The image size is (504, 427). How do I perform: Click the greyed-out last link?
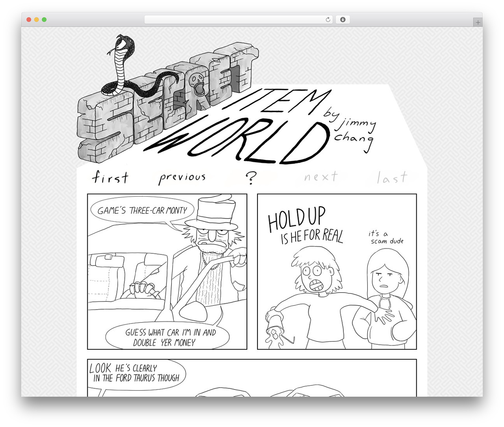pos(392,178)
